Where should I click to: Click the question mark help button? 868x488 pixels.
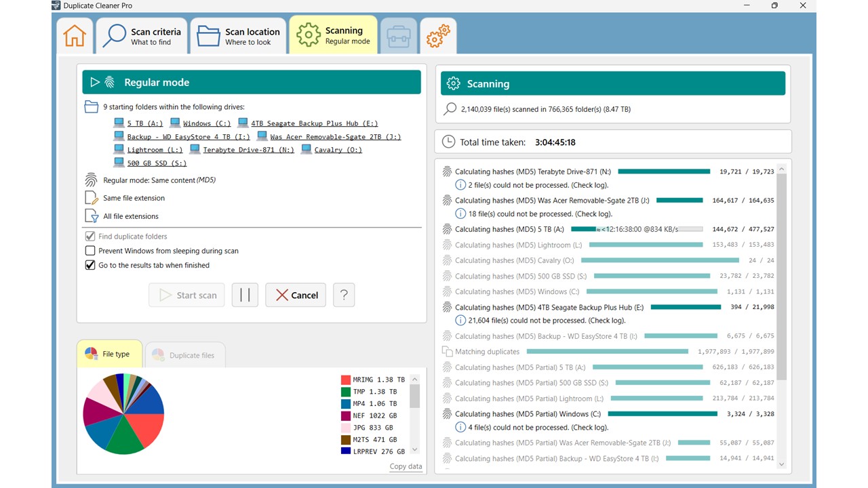344,295
